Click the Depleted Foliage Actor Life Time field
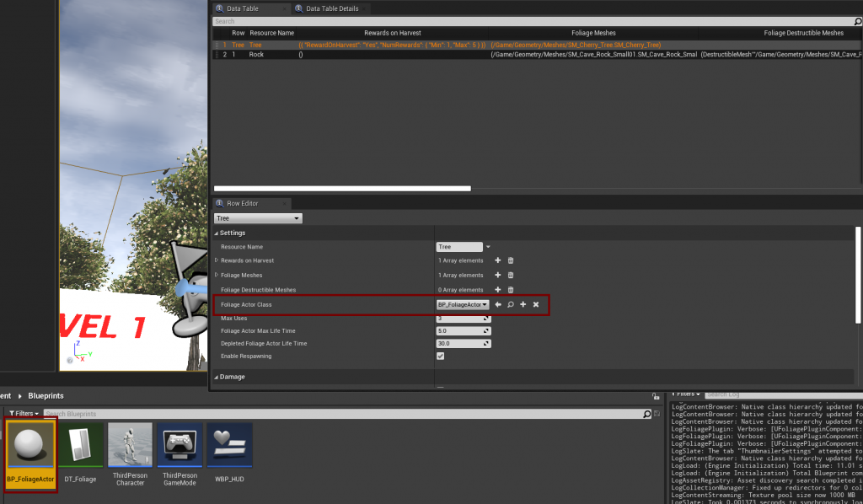863x504 pixels. (x=464, y=344)
